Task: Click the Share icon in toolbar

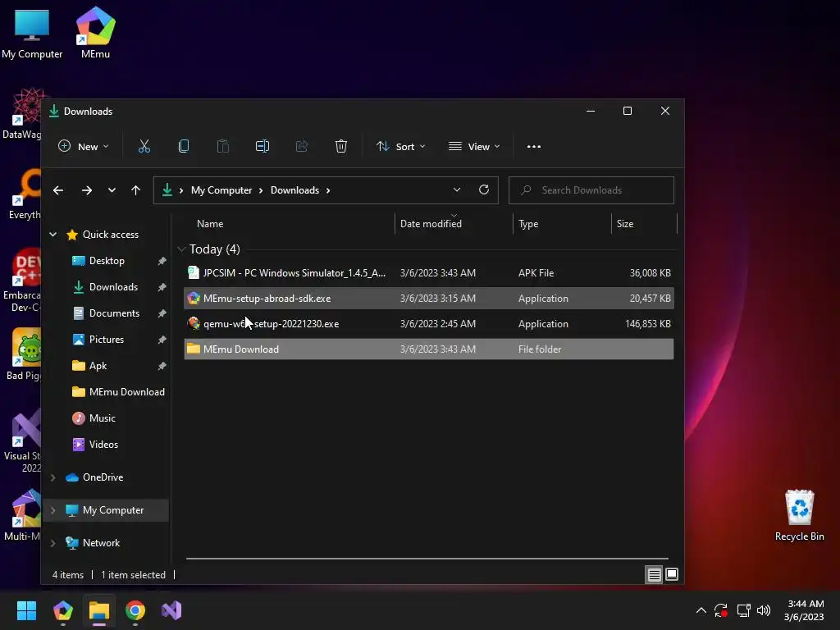Action: (302, 146)
